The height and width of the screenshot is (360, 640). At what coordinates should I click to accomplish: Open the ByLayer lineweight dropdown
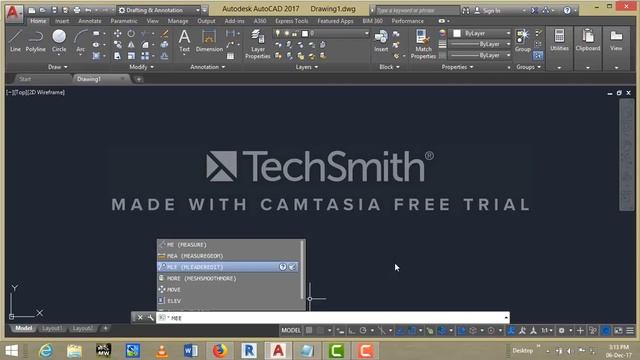[x=480, y=44]
